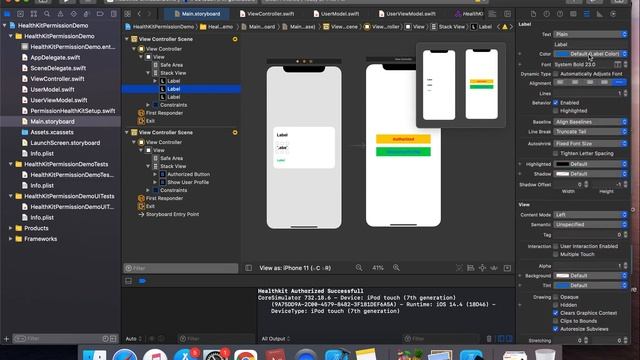Uncheck the Enabled behavior checkbox
This screenshot has height=360, width=640.
point(556,103)
